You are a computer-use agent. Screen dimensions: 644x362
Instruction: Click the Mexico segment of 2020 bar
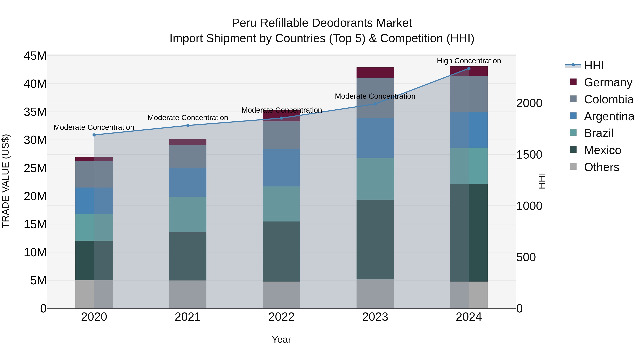tap(94, 260)
